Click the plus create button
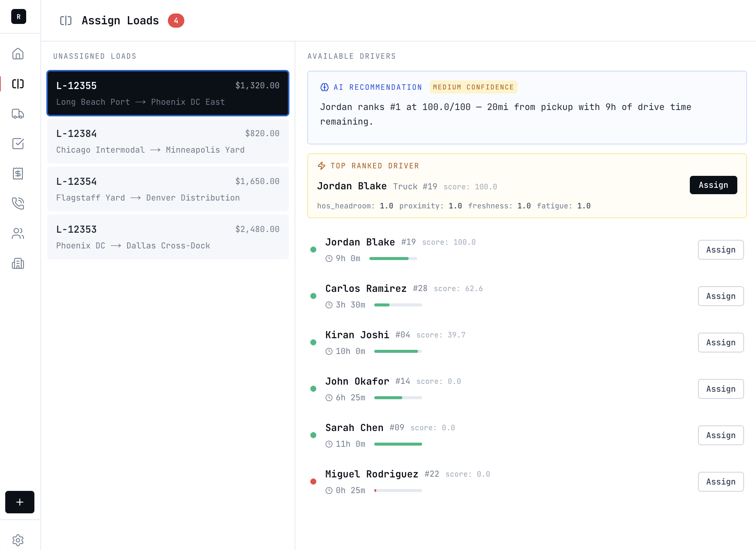756x550 pixels. 20,502
